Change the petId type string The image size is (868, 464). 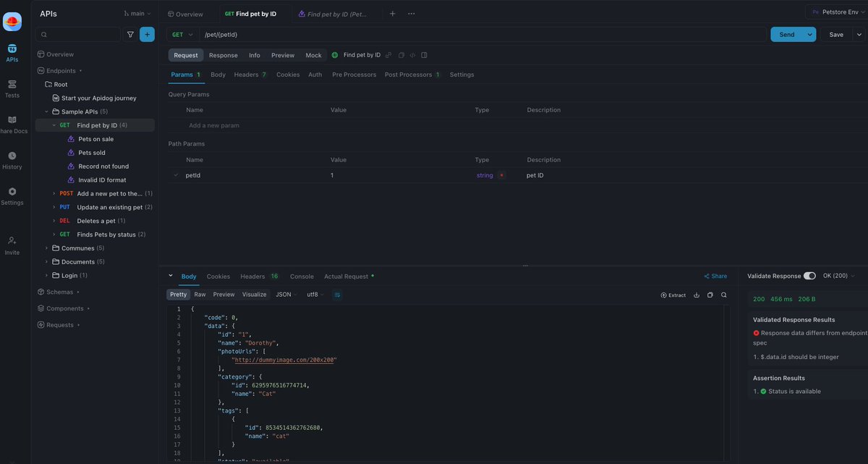tap(485, 175)
